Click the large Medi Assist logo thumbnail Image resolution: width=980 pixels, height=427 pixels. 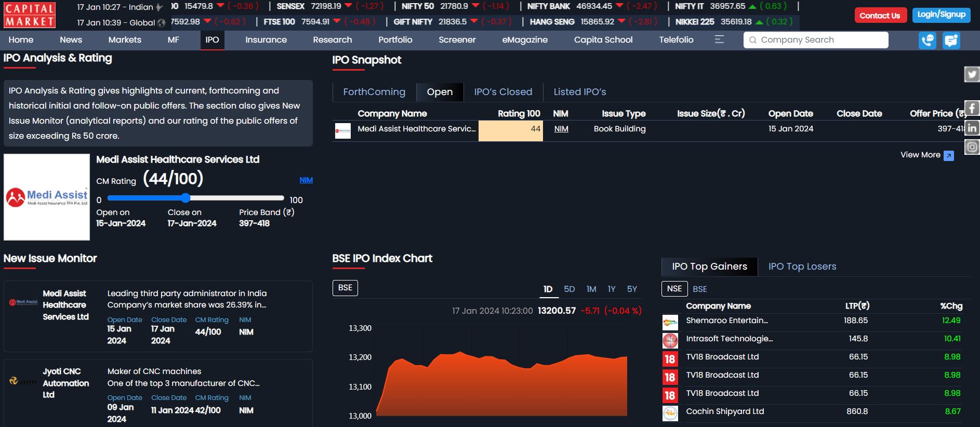coord(47,197)
